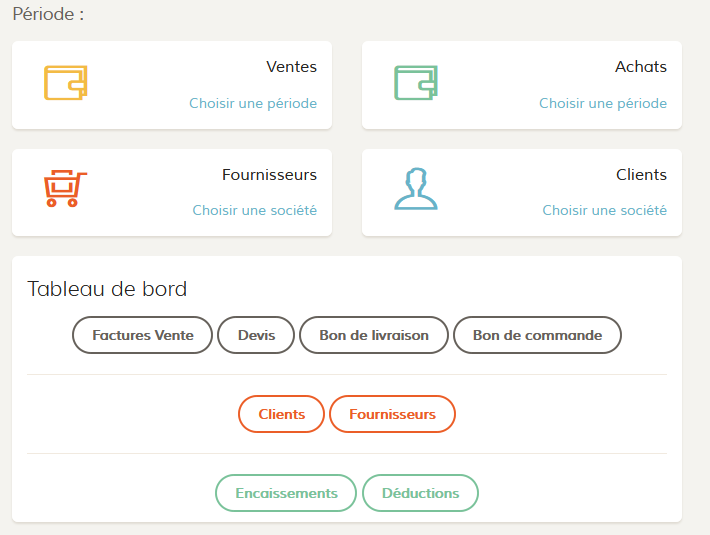Viewport: 710px width, 535px height.
Task: Open 'Choisir une période' in Ventes card
Action: (253, 103)
